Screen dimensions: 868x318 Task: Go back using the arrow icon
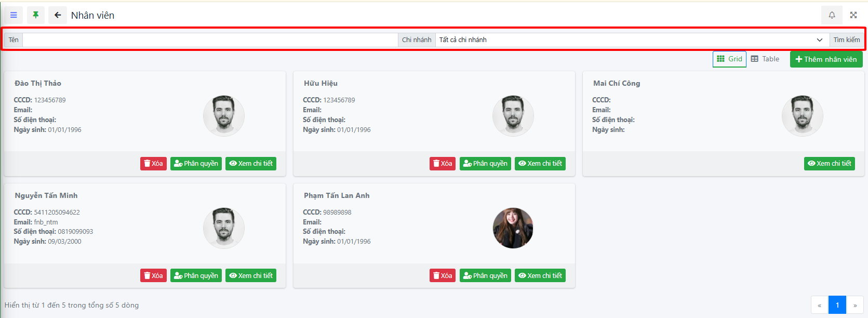[58, 15]
